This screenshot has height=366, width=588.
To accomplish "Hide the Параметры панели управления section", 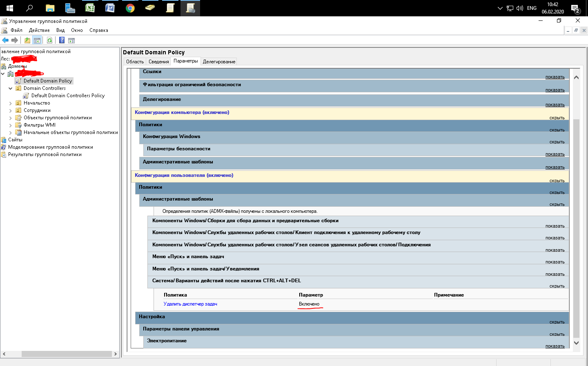I will [557, 334].
